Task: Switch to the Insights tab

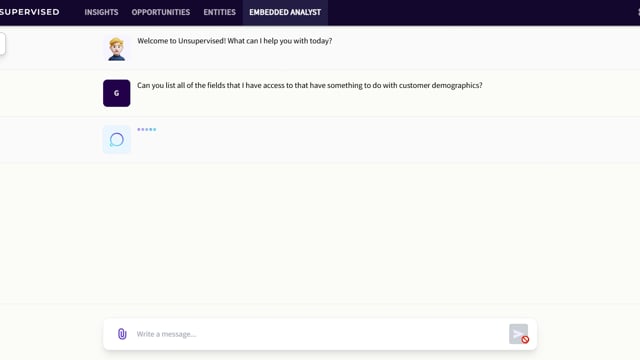Action: [x=101, y=12]
